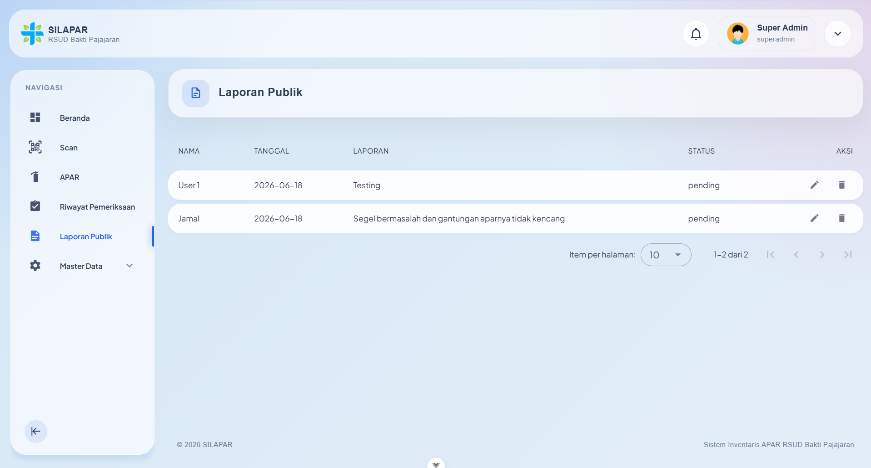Click the SILAPAR brand title

(68, 29)
